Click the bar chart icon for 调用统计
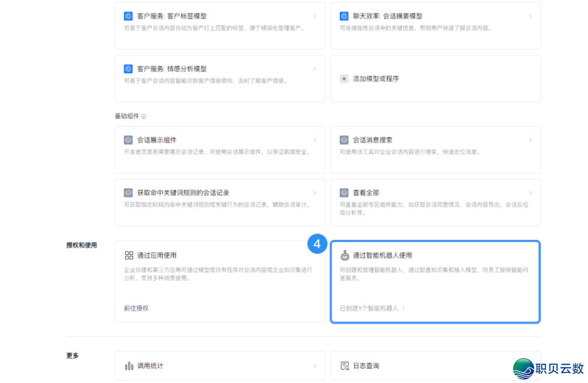 (129, 366)
